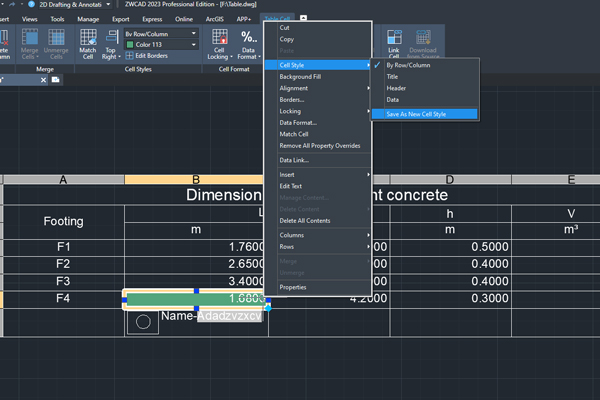The image size is (600, 400).
Task: Open the Express ribbon tab
Action: tap(152, 19)
